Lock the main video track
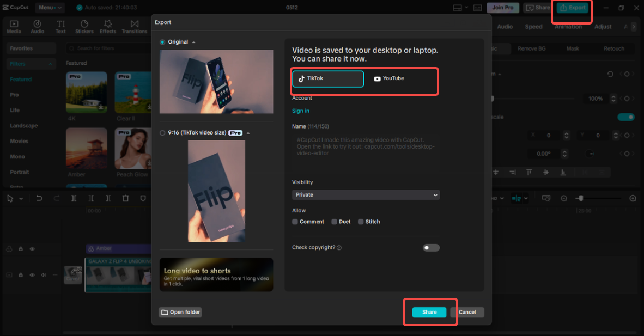 pyautogui.click(x=21, y=275)
